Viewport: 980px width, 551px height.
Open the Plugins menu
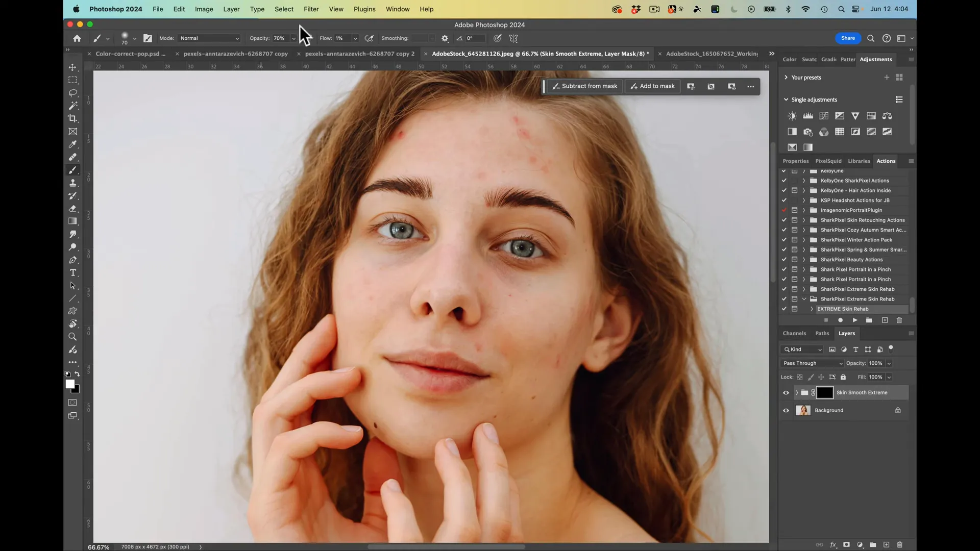click(364, 9)
